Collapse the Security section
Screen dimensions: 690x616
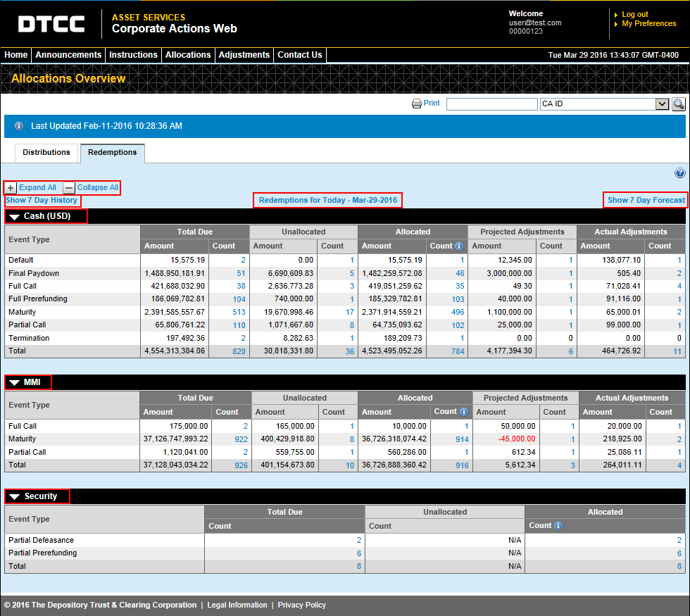coord(15,496)
